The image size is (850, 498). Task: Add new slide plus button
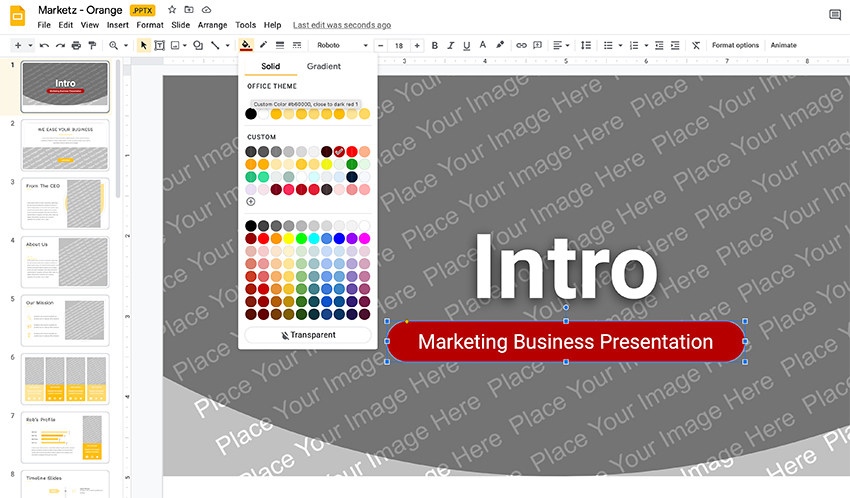point(18,46)
